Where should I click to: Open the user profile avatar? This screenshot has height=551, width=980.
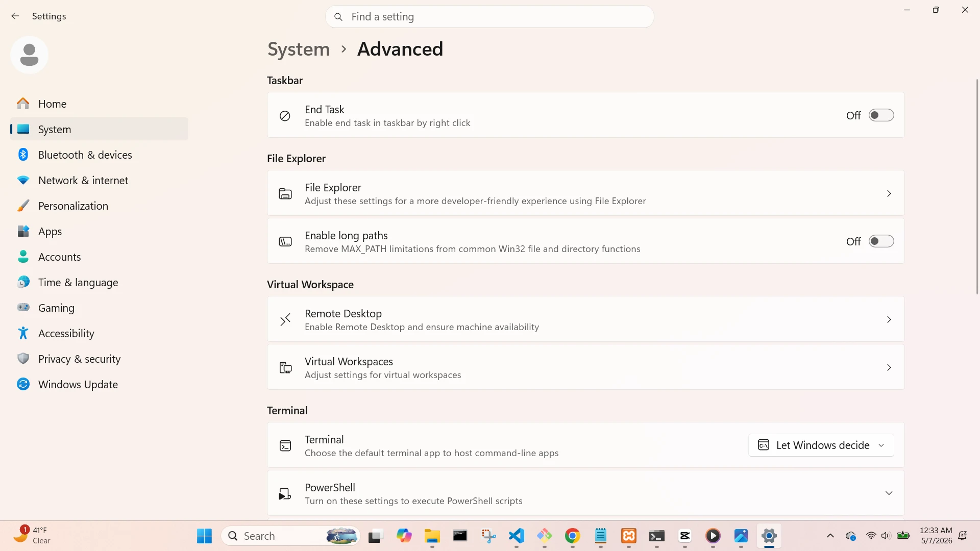tap(29, 55)
